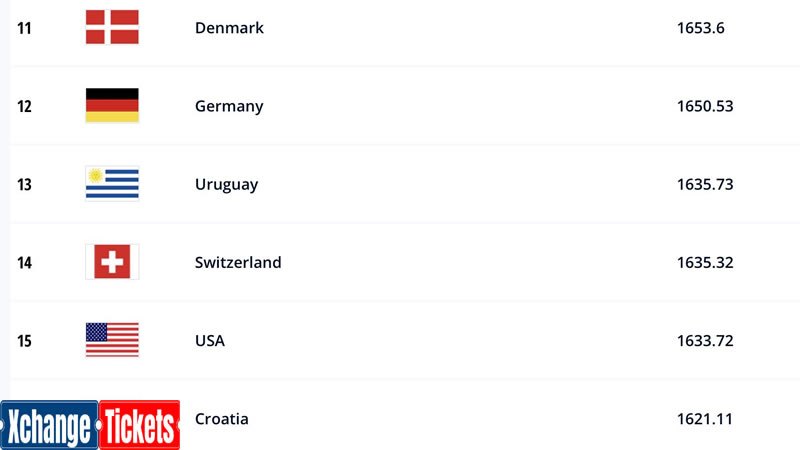800x450 pixels.
Task: Click the Xchange logo badge
Action: (49, 425)
